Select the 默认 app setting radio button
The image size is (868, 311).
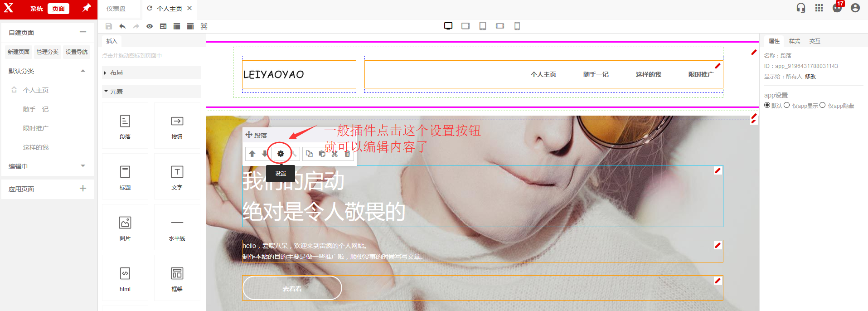(767, 105)
